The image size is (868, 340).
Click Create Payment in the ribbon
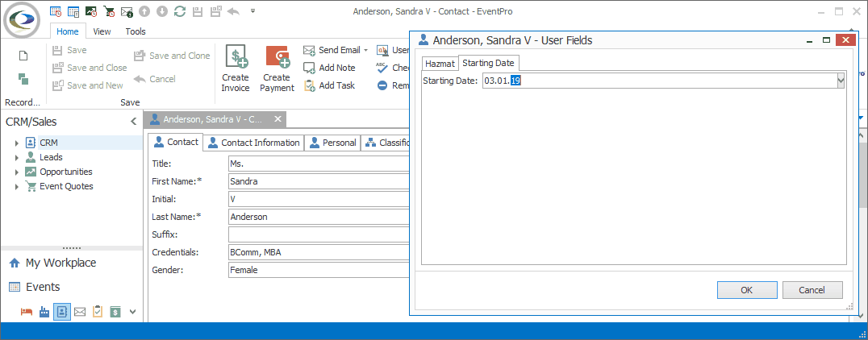point(277,68)
